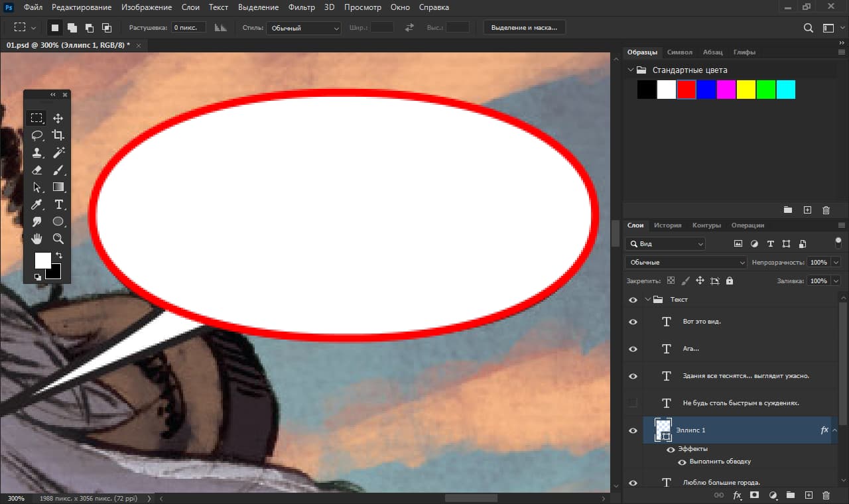The height and width of the screenshot is (504, 849).
Task: Select the Move tool
Action: coord(58,118)
